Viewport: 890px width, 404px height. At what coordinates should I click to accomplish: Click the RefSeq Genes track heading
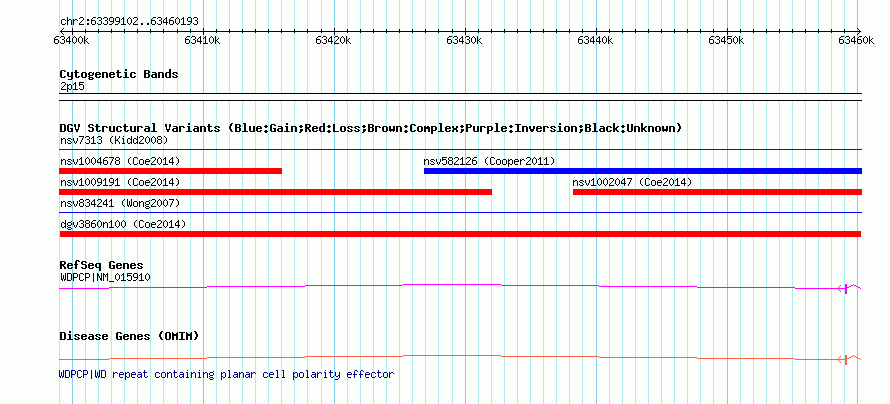102,265
